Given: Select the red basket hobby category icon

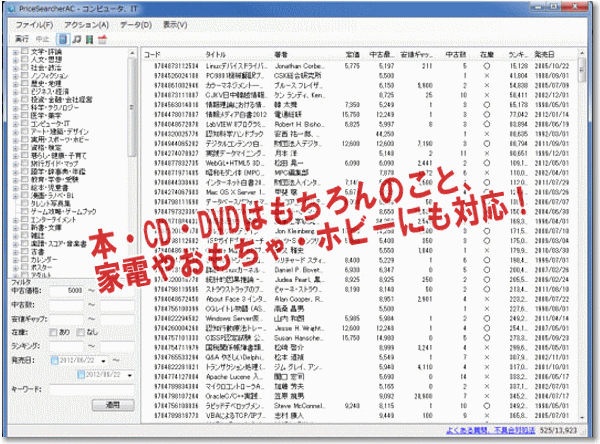Looking at the screenshot, I should (102, 39).
